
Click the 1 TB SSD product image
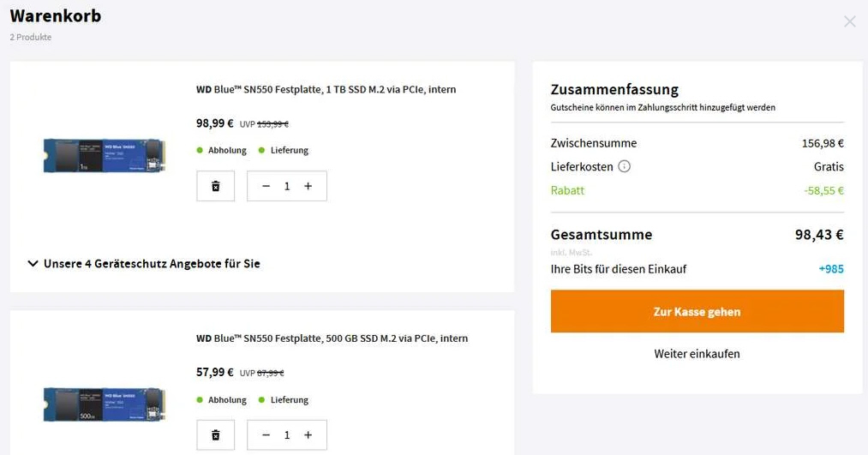click(104, 154)
